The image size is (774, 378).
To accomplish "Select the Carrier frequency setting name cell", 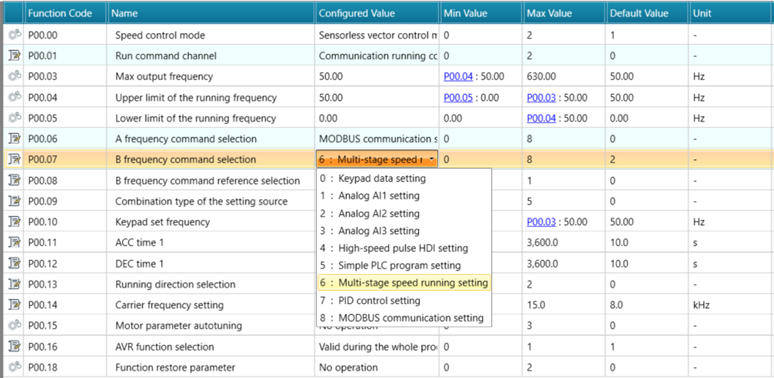I will (211, 305).
